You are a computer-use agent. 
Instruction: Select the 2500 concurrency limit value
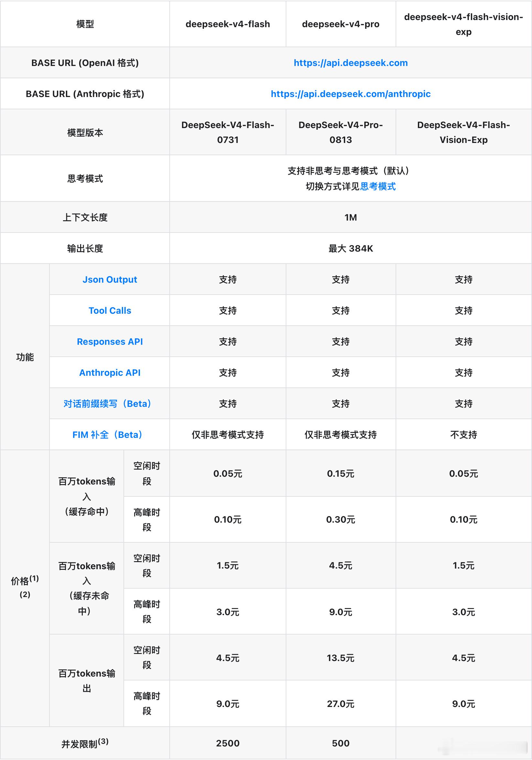tap(228, 744)
